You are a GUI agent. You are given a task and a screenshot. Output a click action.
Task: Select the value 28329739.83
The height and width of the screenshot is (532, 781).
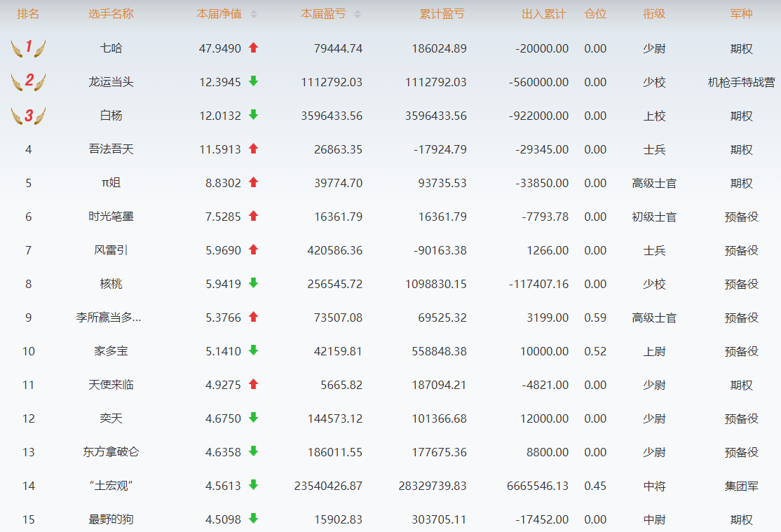click(433, 486)
